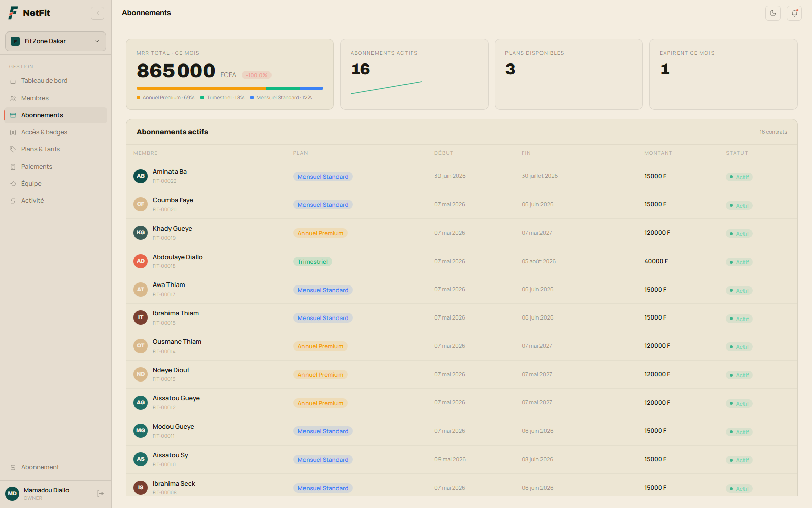
Task: Click the Abonnements actifs trend sparkline
Action: (386, 88)
